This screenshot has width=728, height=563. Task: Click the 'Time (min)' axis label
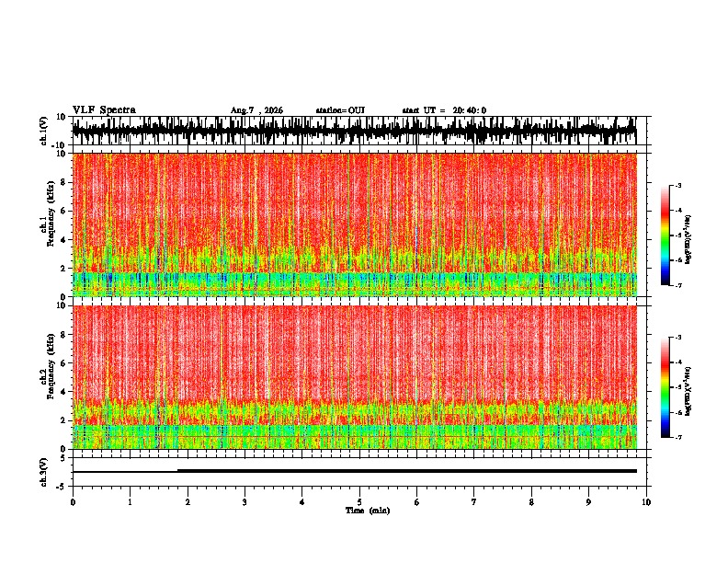(368, 511)
